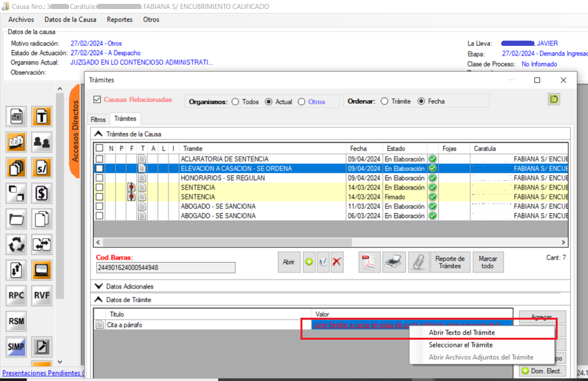Image resolution: width=588 pixels, height=381 pixels.
Task: Switch to the Filtros tab
Action: point(98,119)
